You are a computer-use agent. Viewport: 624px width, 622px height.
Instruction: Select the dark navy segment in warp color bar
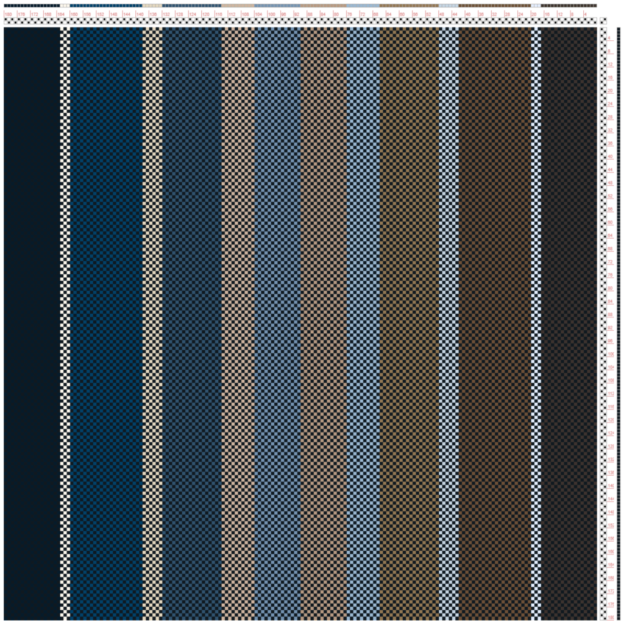pos(31,5)
